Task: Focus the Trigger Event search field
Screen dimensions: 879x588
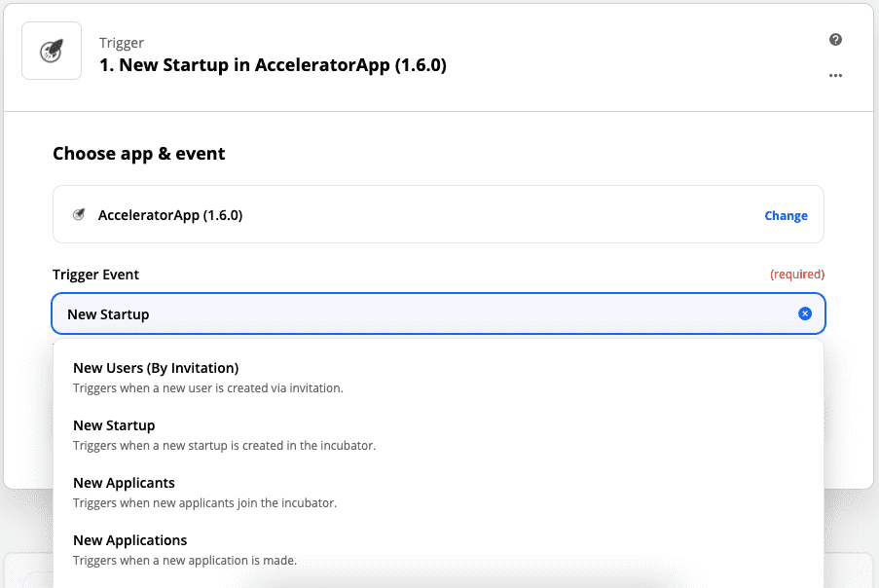Action: (x=428, y=314)
